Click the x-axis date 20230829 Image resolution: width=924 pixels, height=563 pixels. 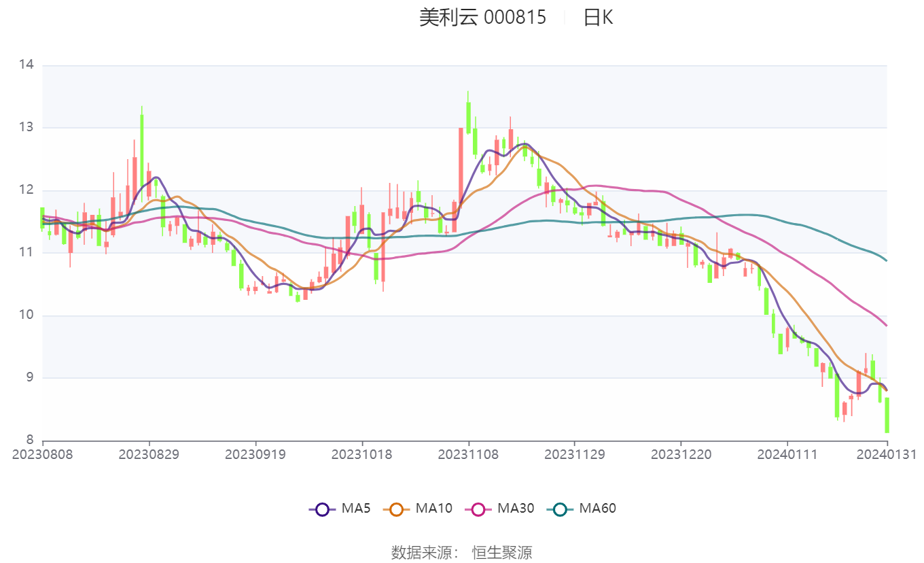(x=149, y=454)
